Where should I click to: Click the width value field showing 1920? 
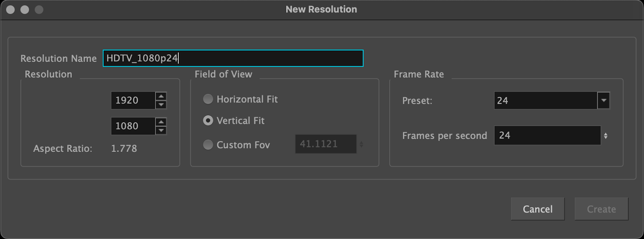click(132, 100)
